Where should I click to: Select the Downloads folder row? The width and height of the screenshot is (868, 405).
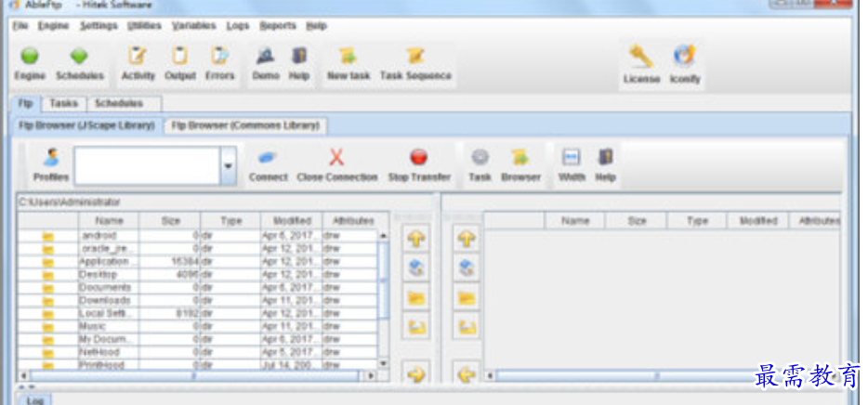tap(198, 300)
